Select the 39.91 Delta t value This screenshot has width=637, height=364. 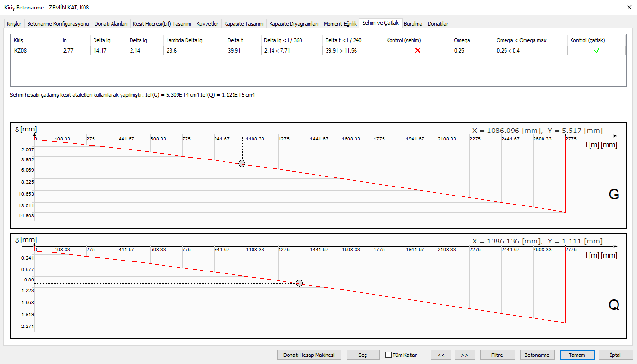pyautogui.click(x=234, y=50)
